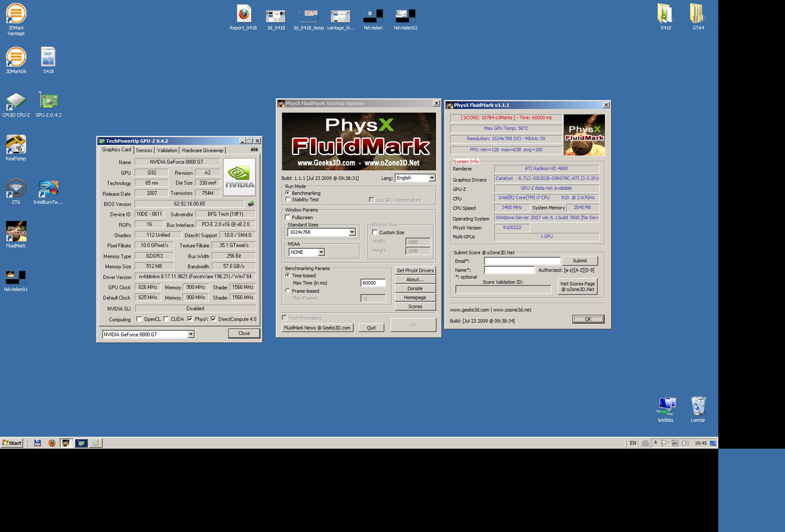Click save floppy icon in taskbar
The height and width of the screenshot is (532, 785).
pos(37,443)
